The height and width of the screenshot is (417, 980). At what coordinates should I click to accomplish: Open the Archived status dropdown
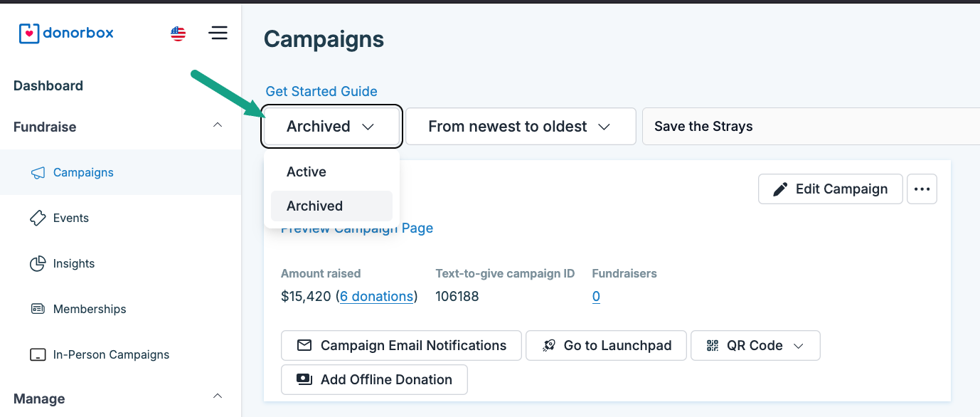pyautogui.click(x=332, y=127)
